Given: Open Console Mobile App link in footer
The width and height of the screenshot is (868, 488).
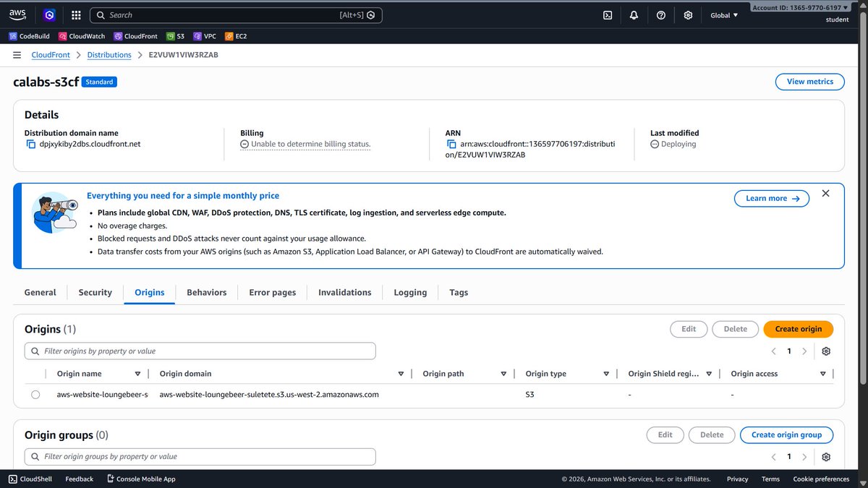Looking at the screenshot, I should (141, 479).
